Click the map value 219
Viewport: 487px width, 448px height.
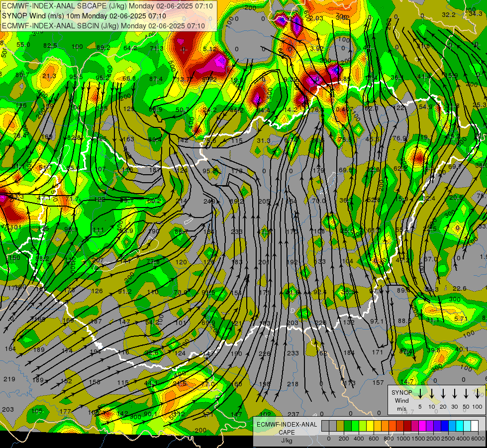[9, 379]
